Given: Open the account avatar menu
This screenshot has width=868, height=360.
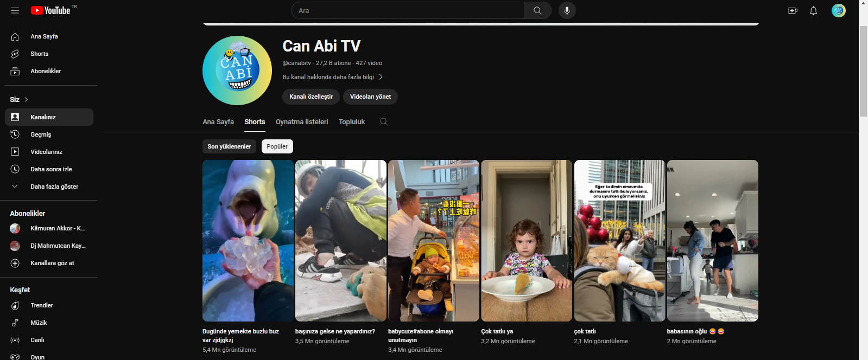Looking at the screenshot, I should coord(838,10).
